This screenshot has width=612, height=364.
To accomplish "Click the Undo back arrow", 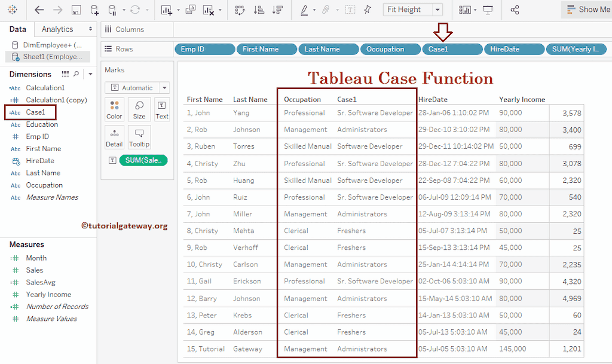I will point(39,10).
